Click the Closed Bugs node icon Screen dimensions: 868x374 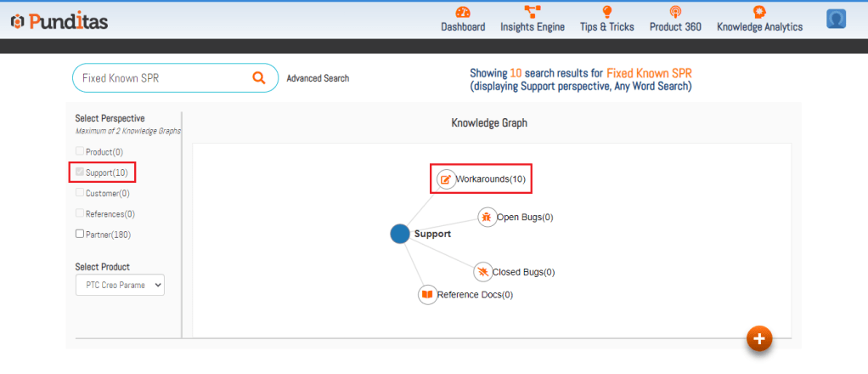click(482, 272)
